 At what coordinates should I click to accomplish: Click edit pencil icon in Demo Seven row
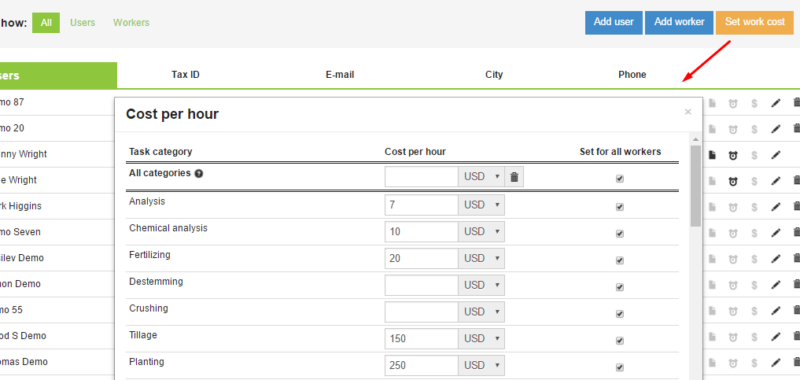[x=776, y=233]
